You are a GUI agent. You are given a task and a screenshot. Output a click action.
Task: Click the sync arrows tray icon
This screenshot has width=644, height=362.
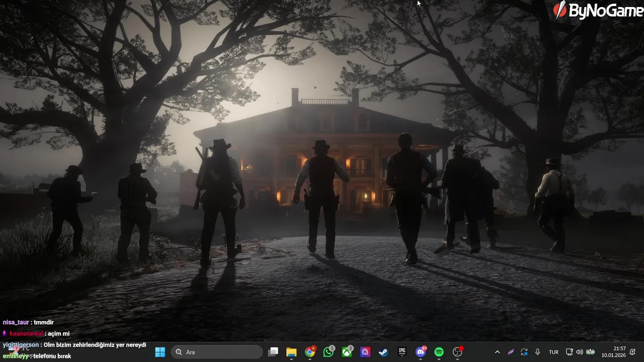point(524,352)
